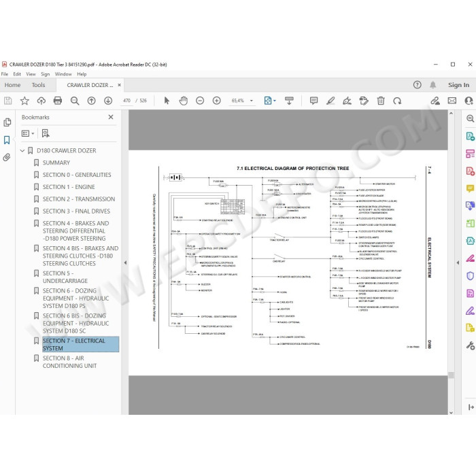Image resolution: width=476 pixels, height=476 pixels.
Task: Click the zoom percentage field 65,4%
Action: 238,101
